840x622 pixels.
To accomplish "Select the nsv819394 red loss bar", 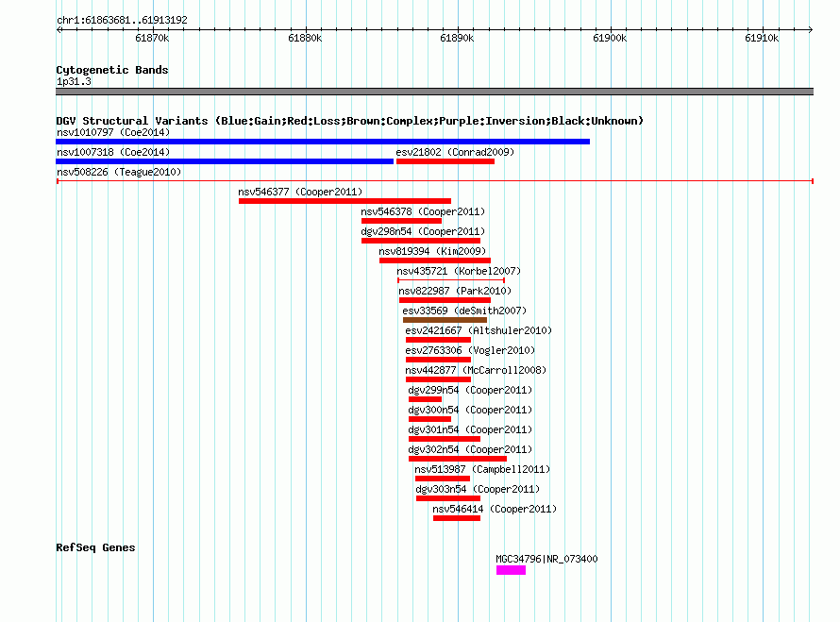I will pos(435,261).
